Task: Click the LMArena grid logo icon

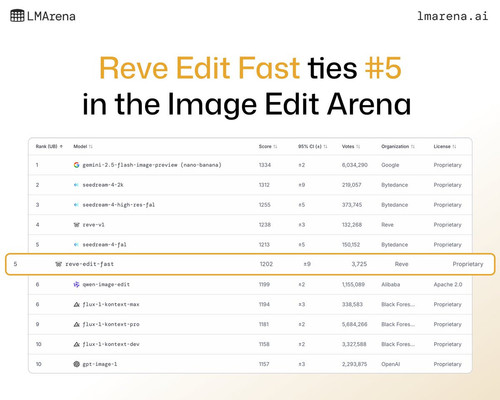Action: coord(17,16)
